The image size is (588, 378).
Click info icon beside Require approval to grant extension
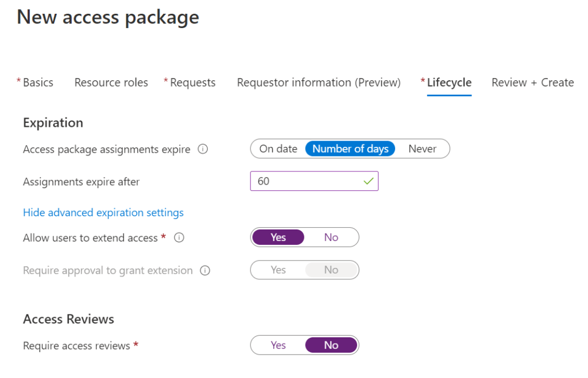[205, 270]
